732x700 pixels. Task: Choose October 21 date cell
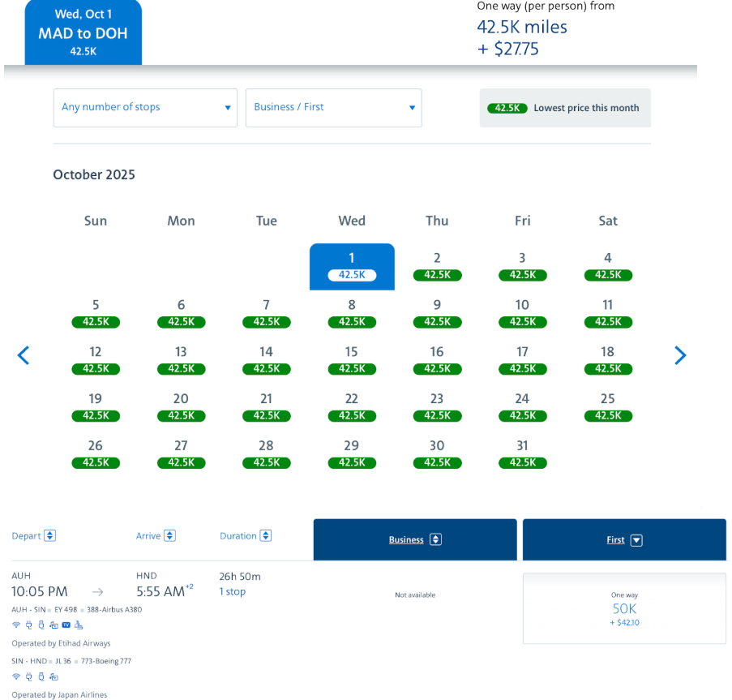(267, 407)
